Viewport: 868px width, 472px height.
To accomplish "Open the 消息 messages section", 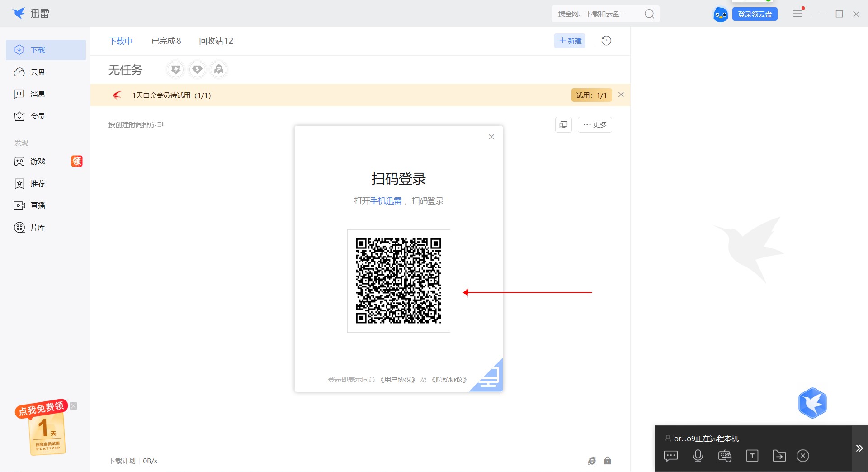I will 46,94.
